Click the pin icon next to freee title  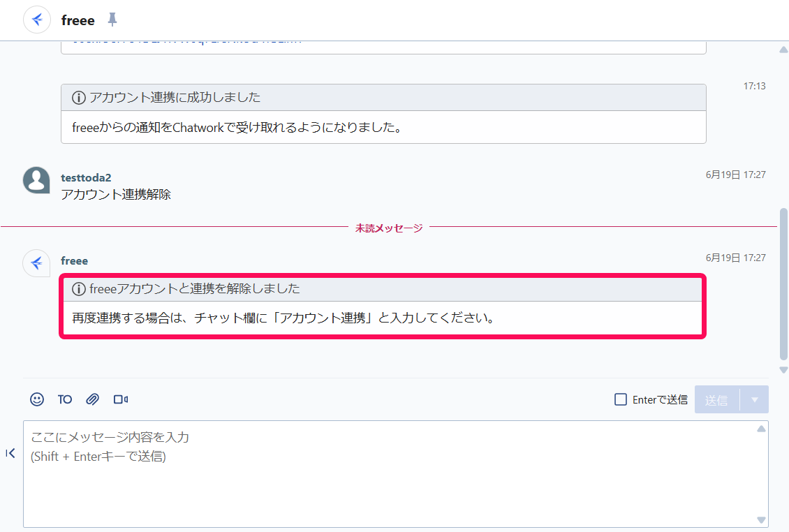pos(112,20)
